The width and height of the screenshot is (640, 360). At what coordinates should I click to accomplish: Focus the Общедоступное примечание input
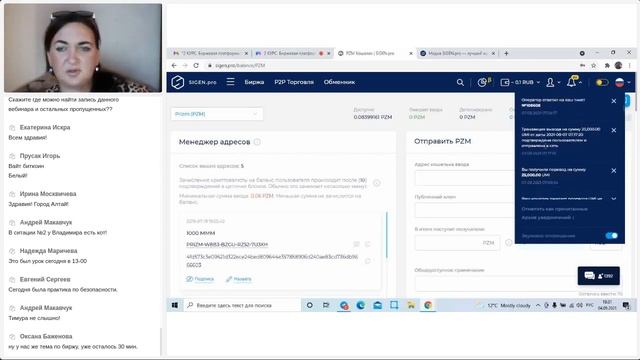pyautogui.click(x=518, y=283)
